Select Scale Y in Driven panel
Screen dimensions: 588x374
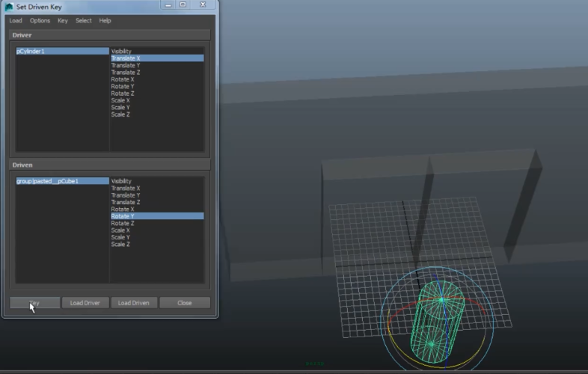tap(157, 237)
